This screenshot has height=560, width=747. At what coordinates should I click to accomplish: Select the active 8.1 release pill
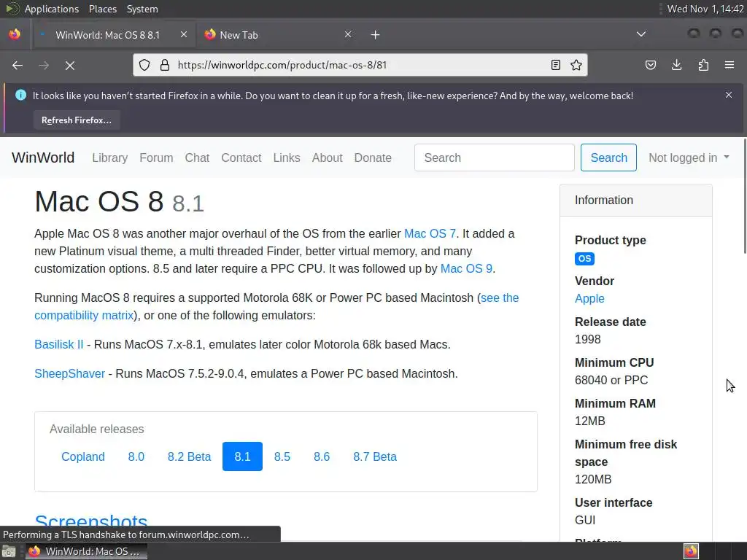[242, 456]
